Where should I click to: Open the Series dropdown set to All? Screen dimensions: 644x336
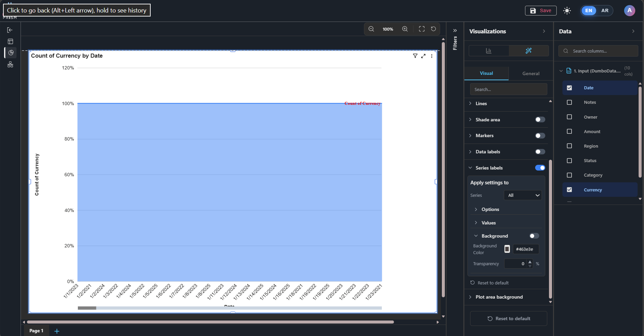[x=523, y=195]
